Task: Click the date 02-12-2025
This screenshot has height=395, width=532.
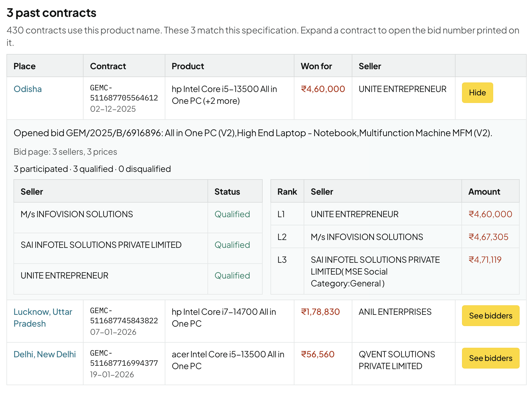Action: 113,109
